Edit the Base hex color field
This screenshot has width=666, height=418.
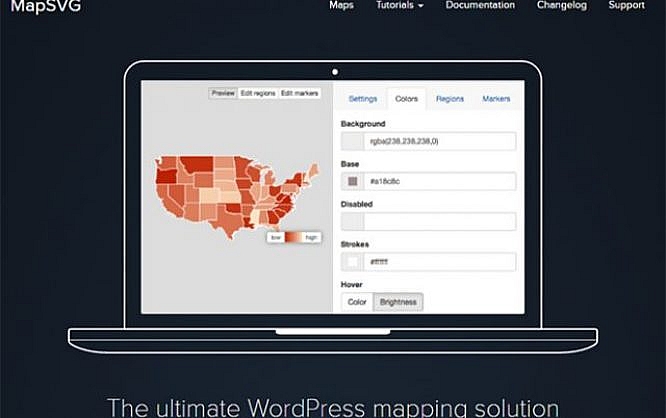click(x=440, y=181)
